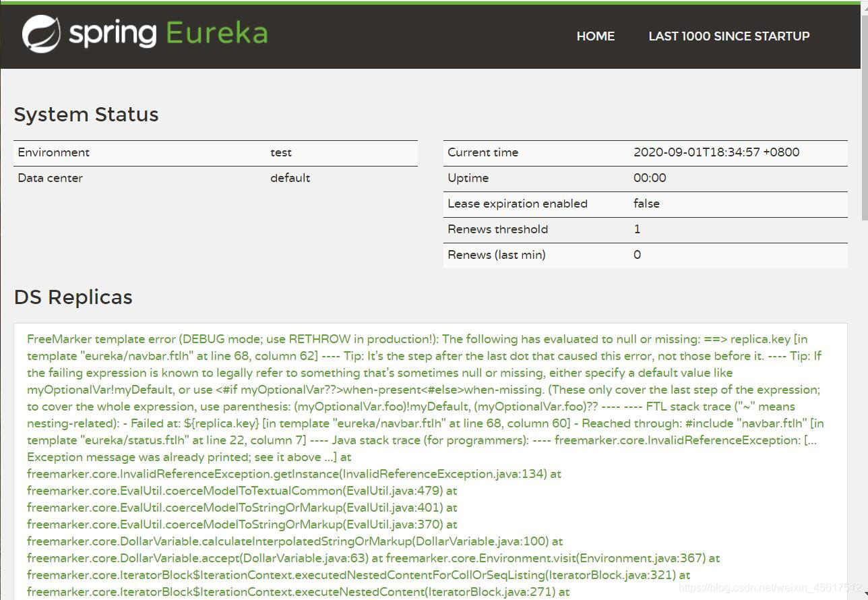This screenshot has height=600, width=868.
Task: Click the 'false' lease expiration value
Action: 646,204
